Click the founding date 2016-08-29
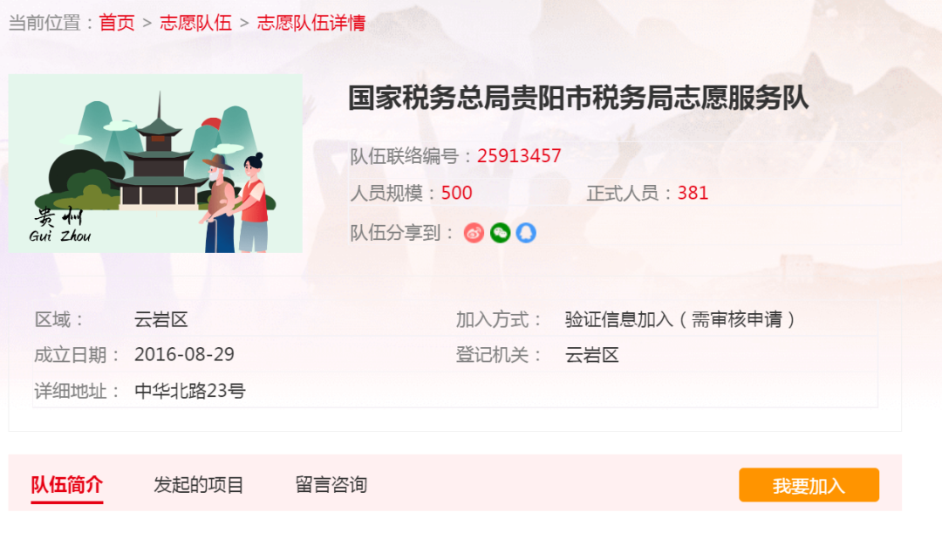Viewport: 942px width, 560px height. click(184, 354)
